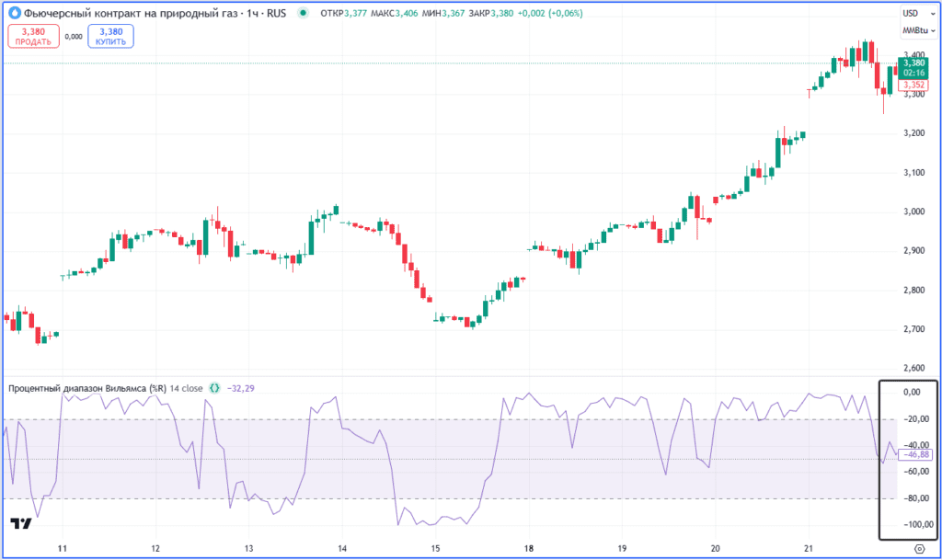The height and width of the screenshot is (560, 942).
Task: Open chart settings gear icon at bottom right
Action: click(920, 549)
